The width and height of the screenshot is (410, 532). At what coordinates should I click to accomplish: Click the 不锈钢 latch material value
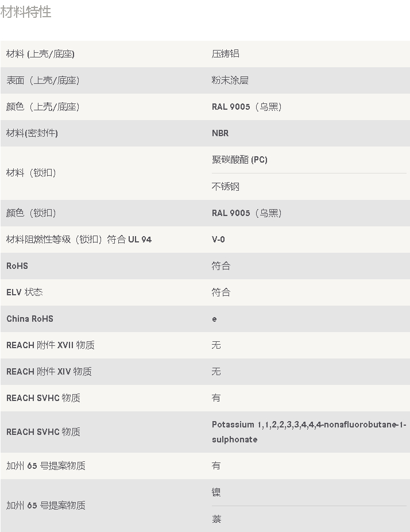226,187
